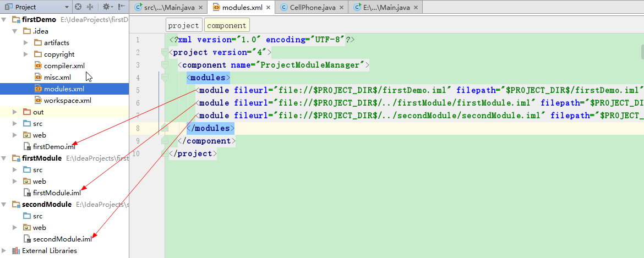This screenshot has height=258, width=644.
Task: Collapse the firstDemo module node
Action: 4,19
